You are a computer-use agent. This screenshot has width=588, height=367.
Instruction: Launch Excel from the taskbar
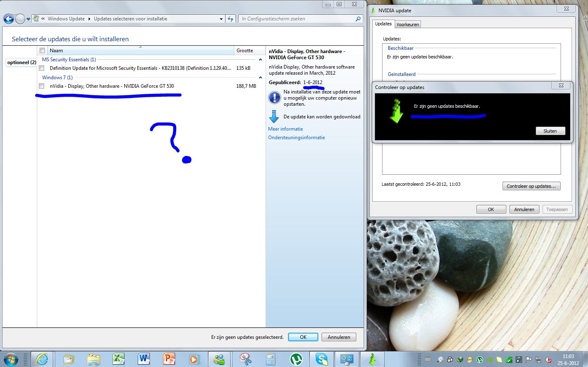coord(118,359)
